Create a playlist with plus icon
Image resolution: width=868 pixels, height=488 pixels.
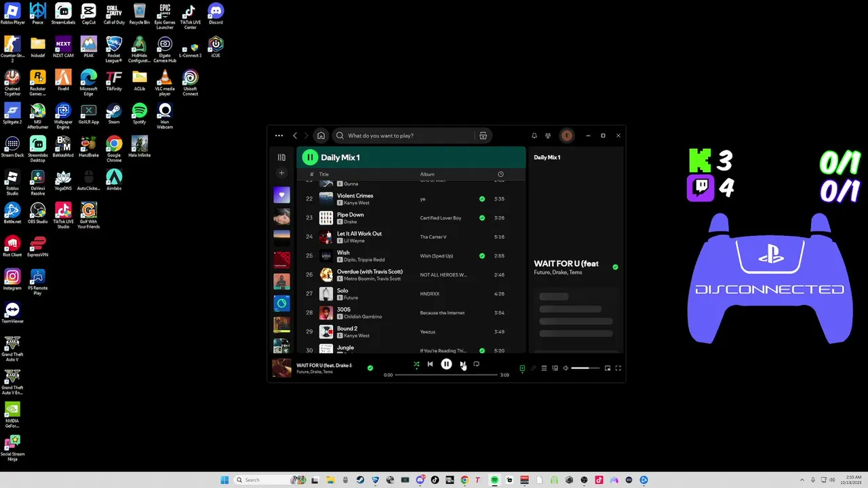[281, 173]
